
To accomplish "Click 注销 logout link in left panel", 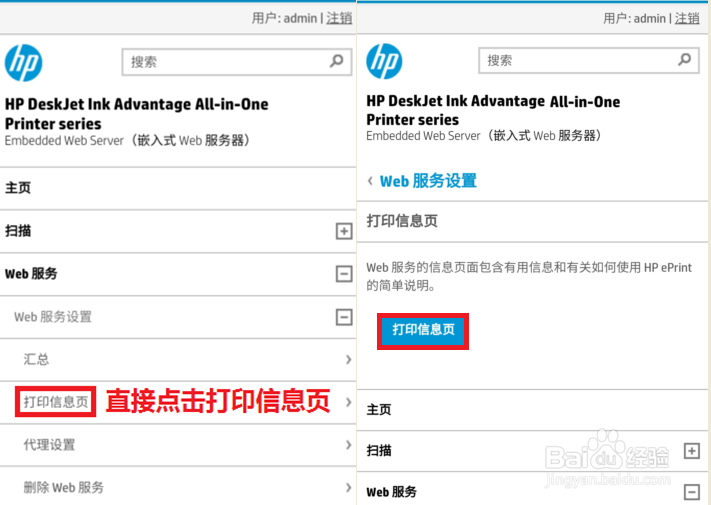I will coord(339,18).
